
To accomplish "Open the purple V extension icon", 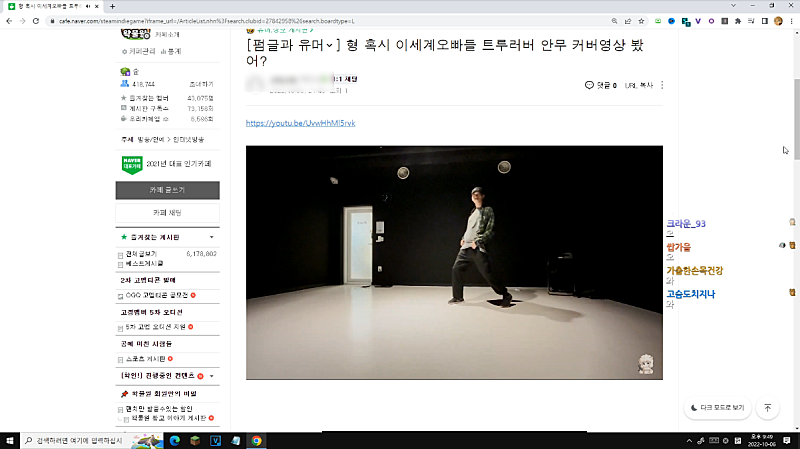I will [x=698, y=21].
